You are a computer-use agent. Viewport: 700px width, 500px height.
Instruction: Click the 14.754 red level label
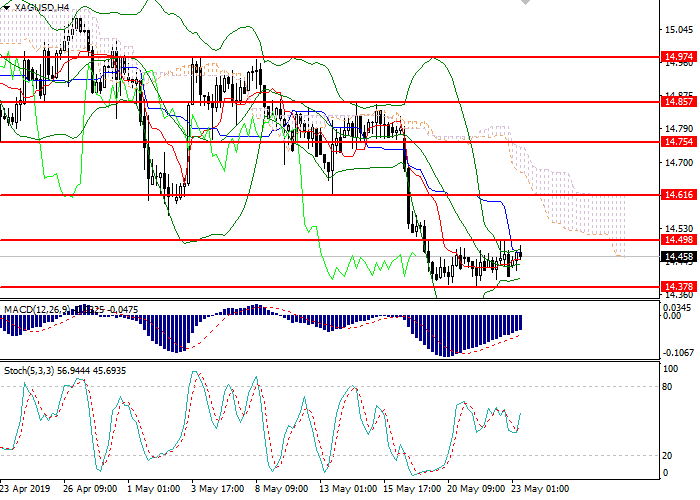(678, 142)
